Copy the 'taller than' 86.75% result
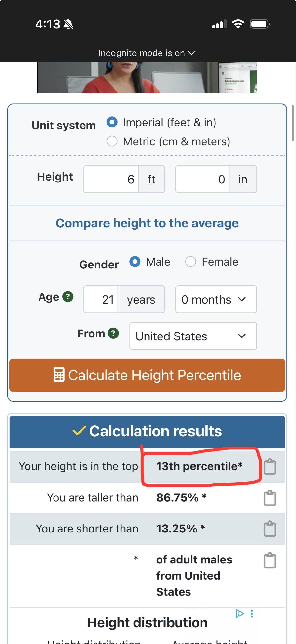This screenshot has height=644, width=296. point(270,498)
